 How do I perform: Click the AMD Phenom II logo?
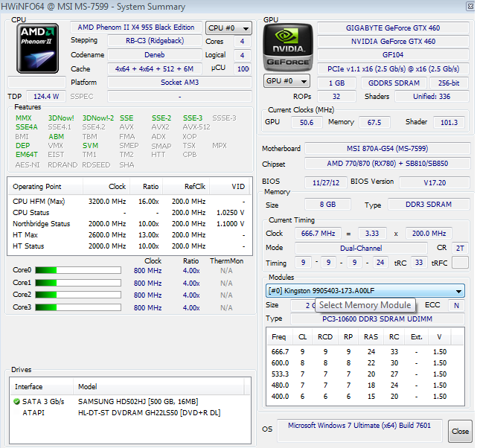(x=37, y=48)
